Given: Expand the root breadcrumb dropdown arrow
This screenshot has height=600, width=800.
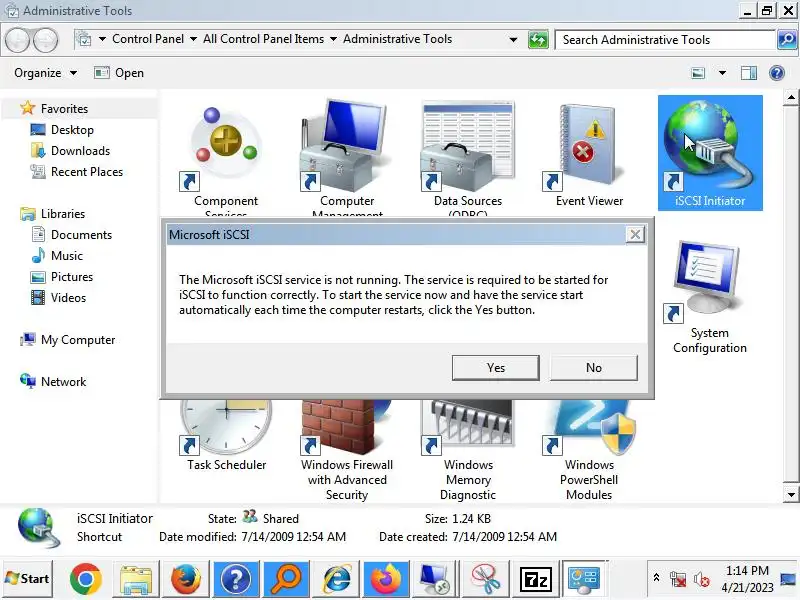Looking at the screenshot, I should [102, 39].
